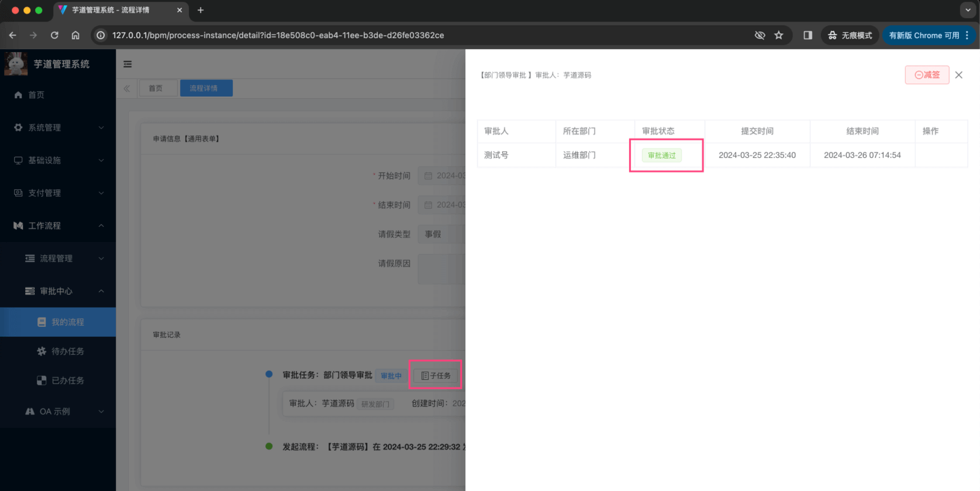Click the tracking protection eye icon
The image size is (980, 491).
pyautogui.click(x=760, y=35)
